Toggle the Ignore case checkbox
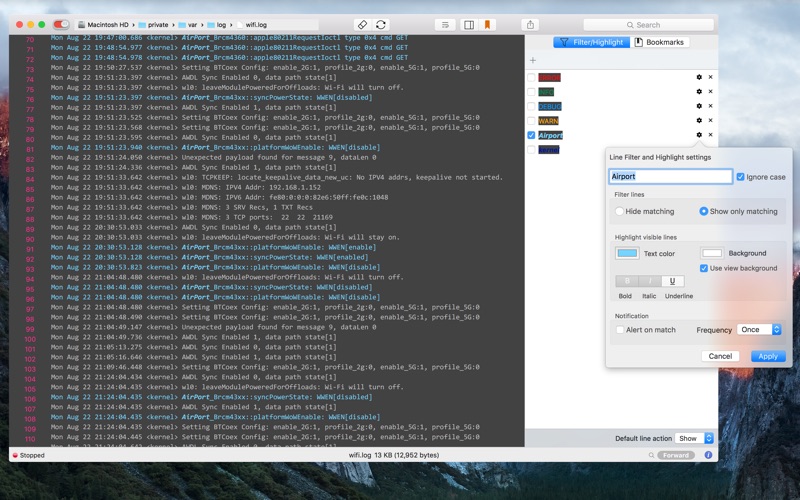Screen dimensions: 800x500 coord(740,177)
